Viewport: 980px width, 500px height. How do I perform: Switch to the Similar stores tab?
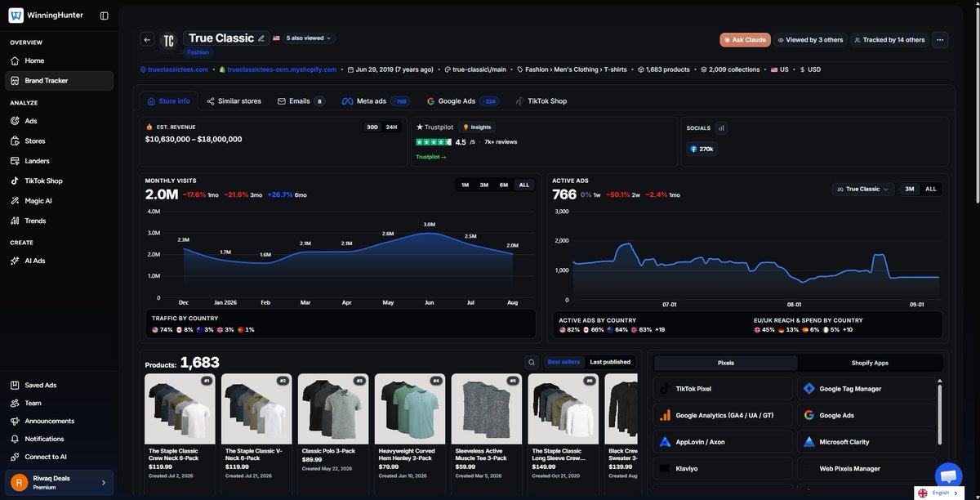pos(234,101)
